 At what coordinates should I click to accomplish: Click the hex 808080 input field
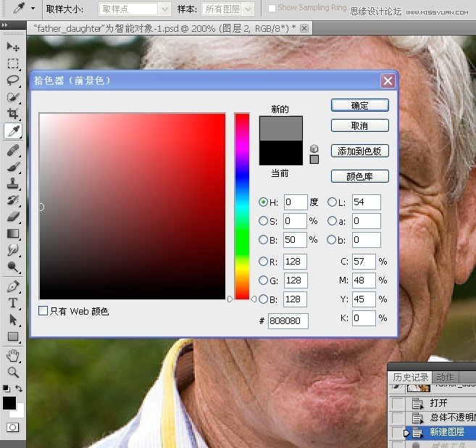coord(288,320)
